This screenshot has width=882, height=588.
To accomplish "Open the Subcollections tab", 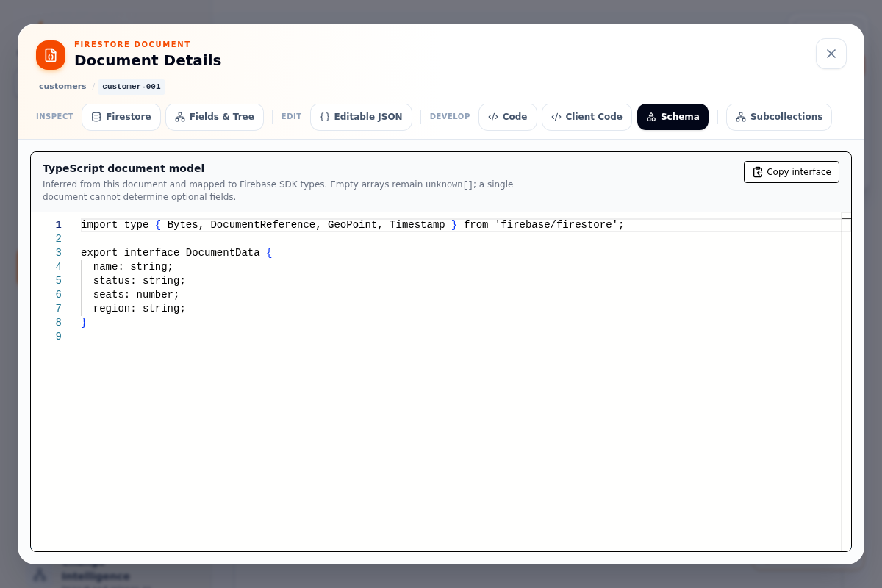I will pos(779,117).
